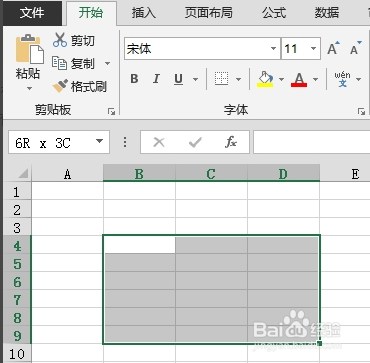Click cell A1
Screen dimensions: 370x363
tap(67, 192)
